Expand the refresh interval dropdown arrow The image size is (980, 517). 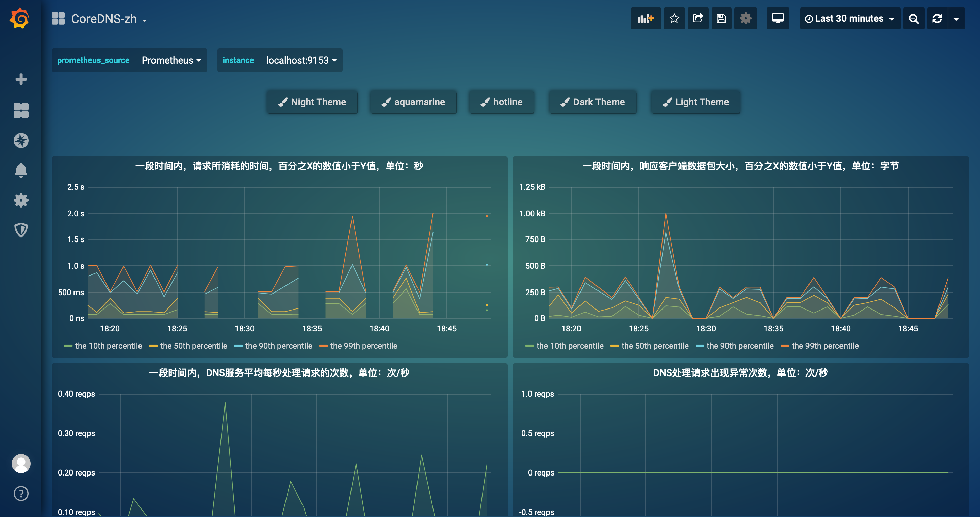click(956, 18)
